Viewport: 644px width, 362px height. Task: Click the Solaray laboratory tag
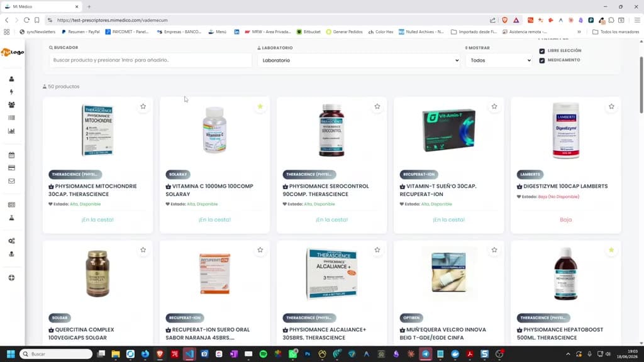tap(178, 175)
